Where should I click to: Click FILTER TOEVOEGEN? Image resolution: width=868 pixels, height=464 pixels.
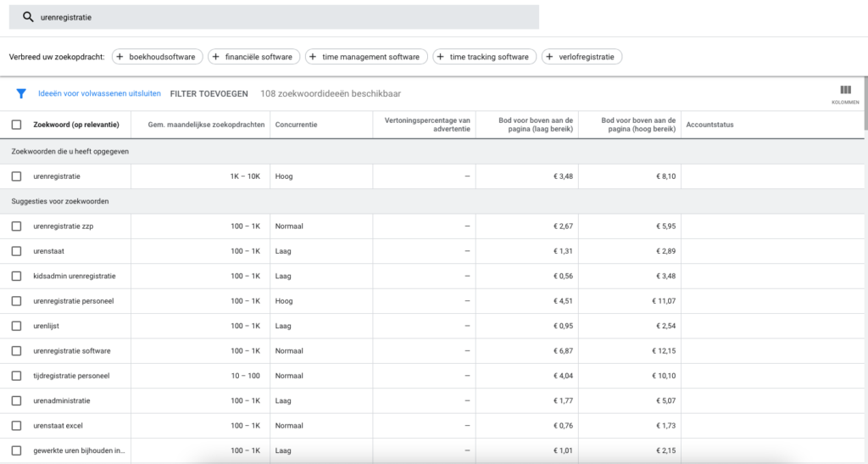(x=209, y=93)
